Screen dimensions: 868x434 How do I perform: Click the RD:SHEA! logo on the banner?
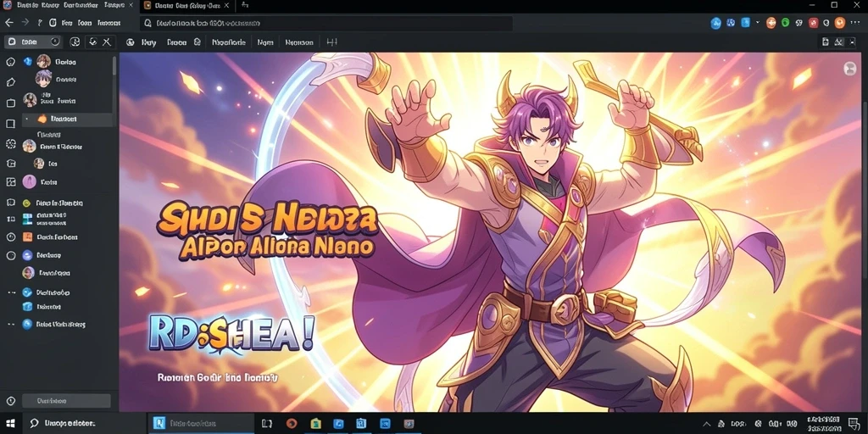tap(231, 334)
